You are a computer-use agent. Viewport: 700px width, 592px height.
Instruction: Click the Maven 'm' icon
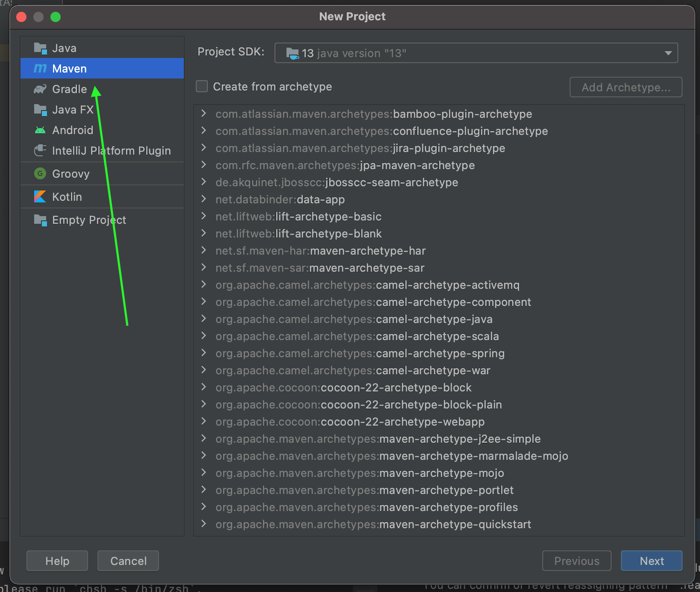[40, 68]
